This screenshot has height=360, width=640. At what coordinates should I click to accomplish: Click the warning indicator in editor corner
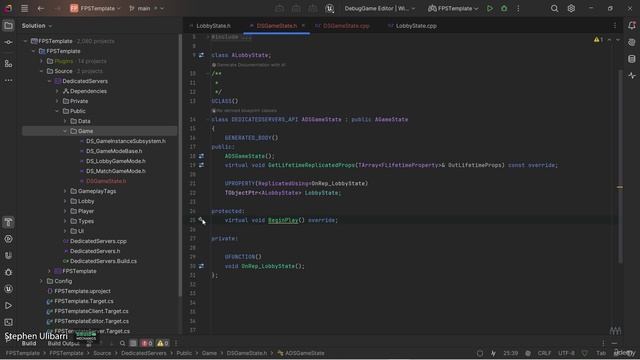[598, 40]
